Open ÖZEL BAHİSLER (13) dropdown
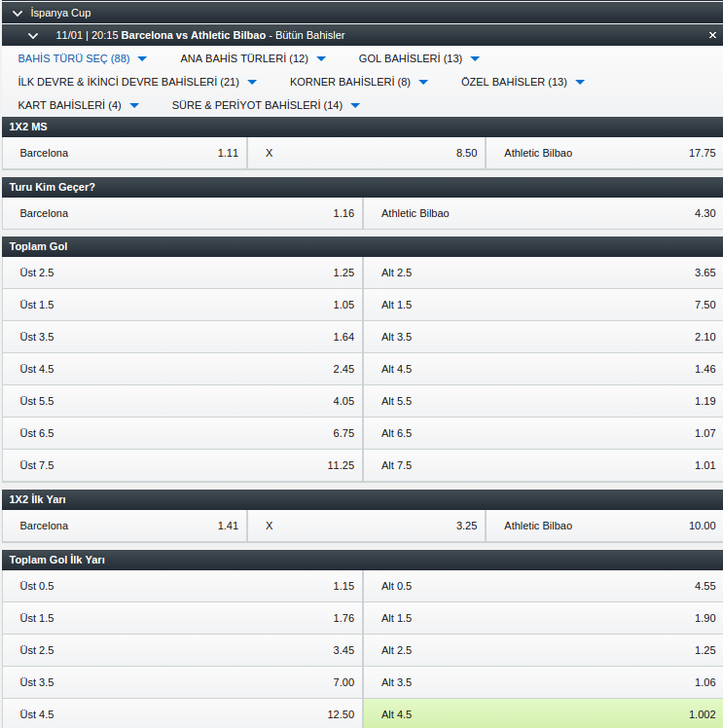 [523, 82]
